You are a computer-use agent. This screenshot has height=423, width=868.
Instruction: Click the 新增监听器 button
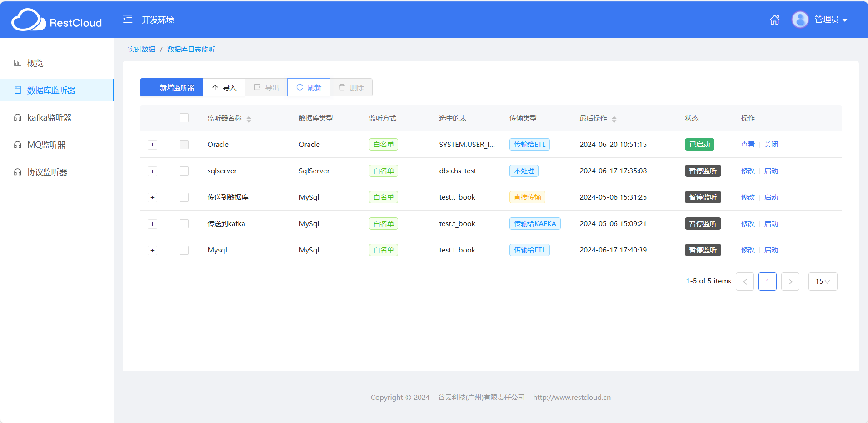coord(171,87)
